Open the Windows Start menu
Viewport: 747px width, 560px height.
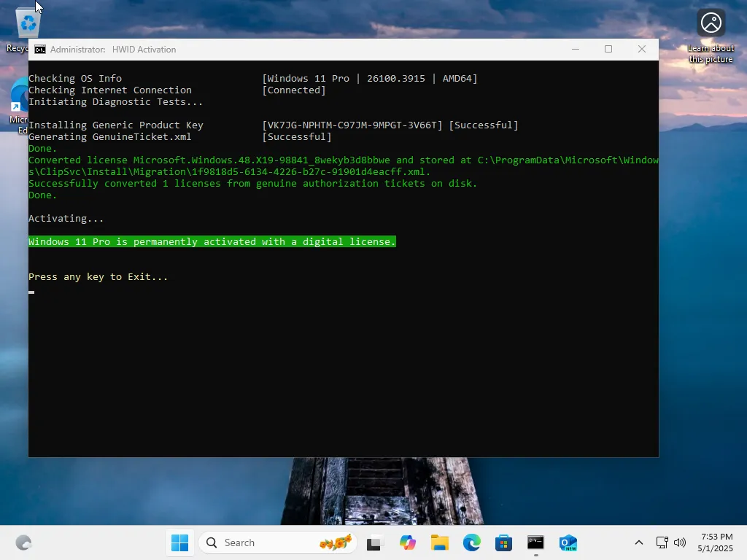(x=179, y=542)
